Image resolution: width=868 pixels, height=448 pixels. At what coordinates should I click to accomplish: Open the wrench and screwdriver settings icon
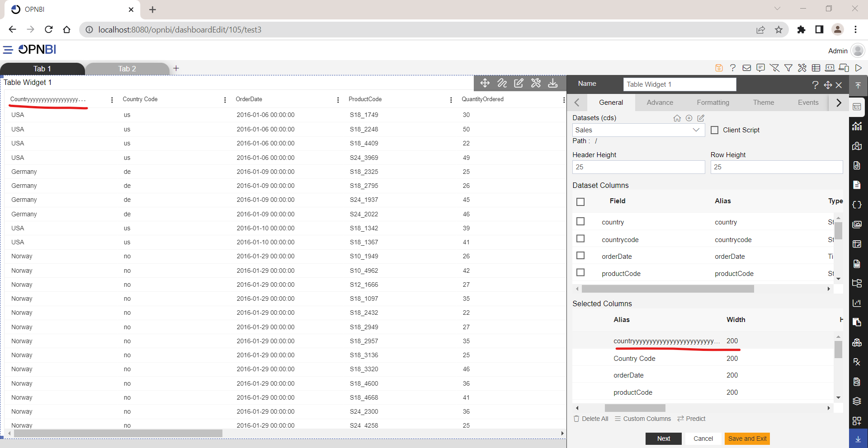[802, 68]
